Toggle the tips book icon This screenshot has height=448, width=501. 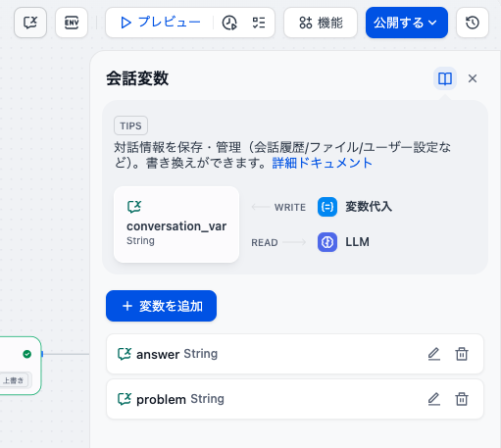pyautogui.click(x=445, y=78)
